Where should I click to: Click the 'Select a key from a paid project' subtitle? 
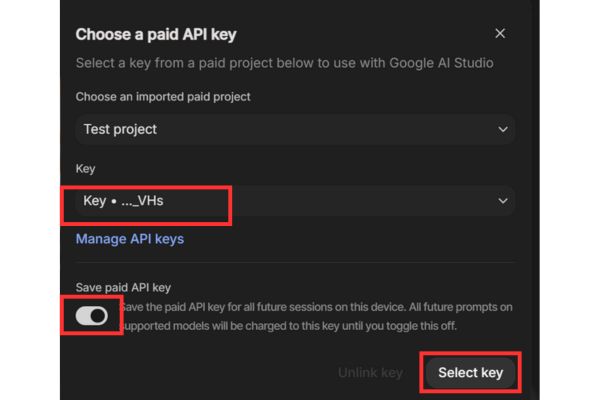[x=285, y=64]
